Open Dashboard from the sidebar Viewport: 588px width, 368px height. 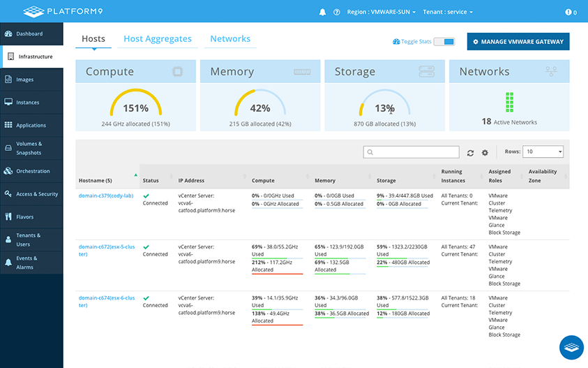(29, 34)
